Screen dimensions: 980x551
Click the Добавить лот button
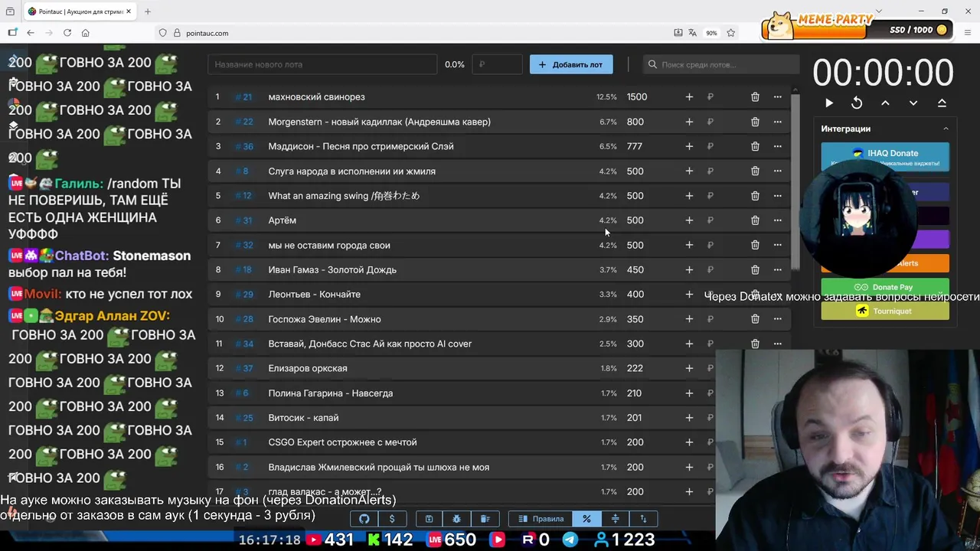tap(571, 65)
